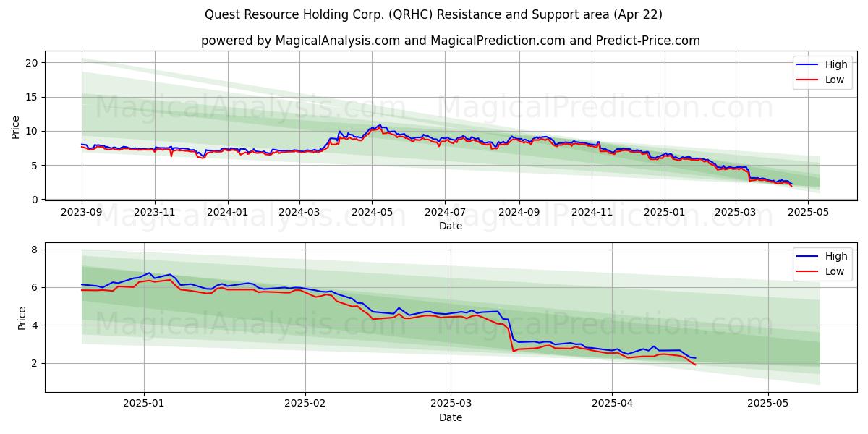Click the '2025-03' date label on top chart
The image size is (868, 434).
736,213
